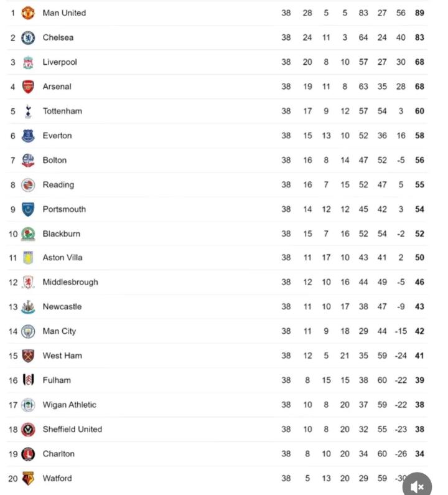
Task: Select the Man City badge
Action: click(28, 331)
